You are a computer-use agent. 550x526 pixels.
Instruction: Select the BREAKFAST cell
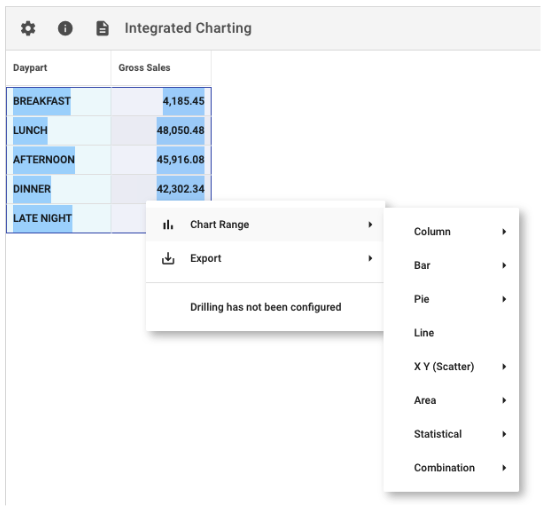tap(58, 101)
